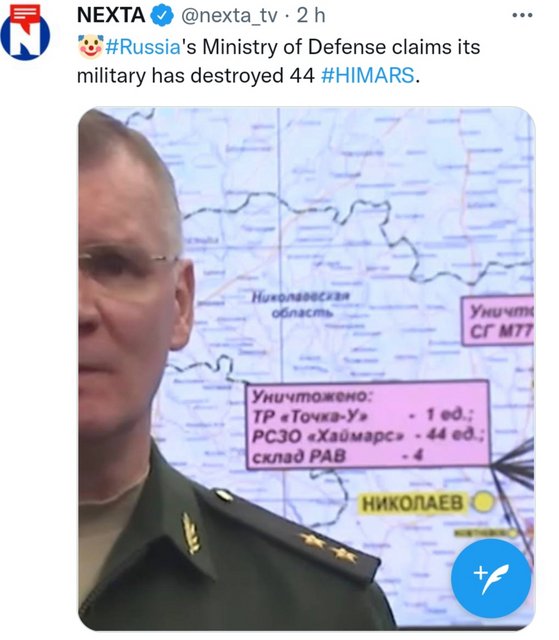Click the РСЗО «Хаймарс» 44 ед. line
The width and height of the screenshot is (559, 640).
pos(367,436)
